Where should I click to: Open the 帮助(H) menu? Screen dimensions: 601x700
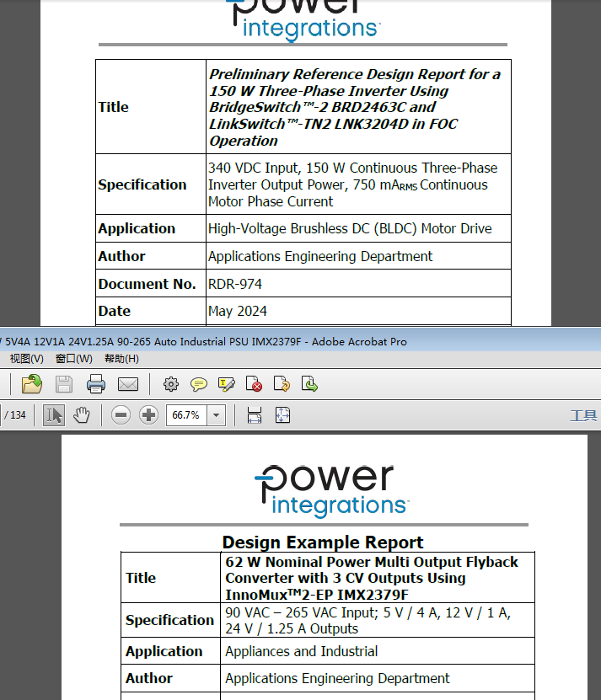[x=121, y=359]
